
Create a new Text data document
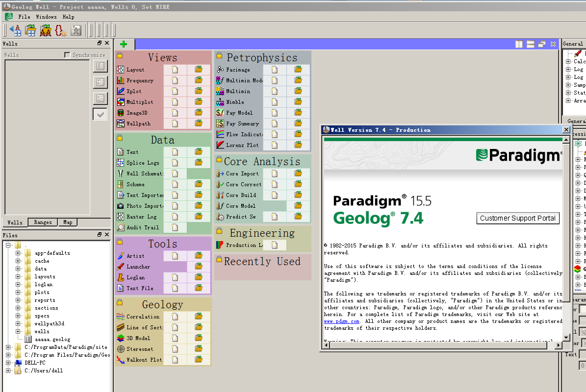(175, 152)
